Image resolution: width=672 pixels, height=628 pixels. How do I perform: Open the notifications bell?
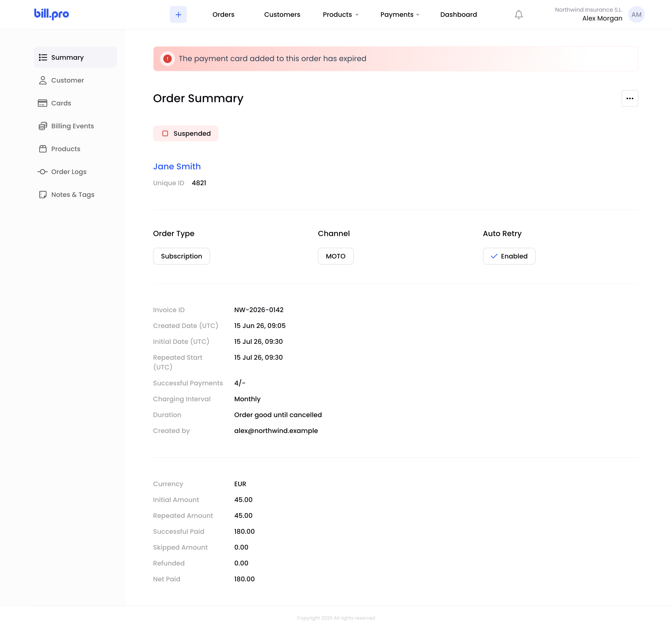518,14
